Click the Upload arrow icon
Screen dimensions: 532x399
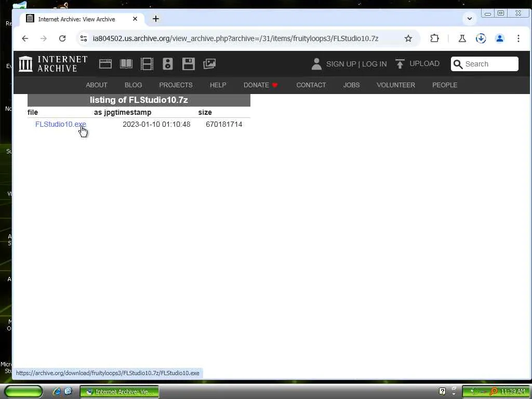pos(400,64)
